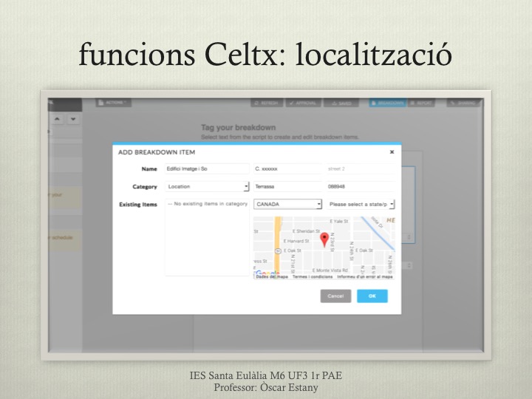Click the down arrow in left panel
The width and height of the screenshot is (532, 399).
(73, 119)
